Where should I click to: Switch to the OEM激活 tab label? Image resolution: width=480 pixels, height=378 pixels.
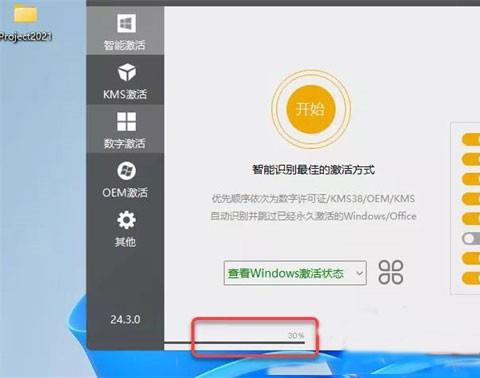tap(125, 193)
